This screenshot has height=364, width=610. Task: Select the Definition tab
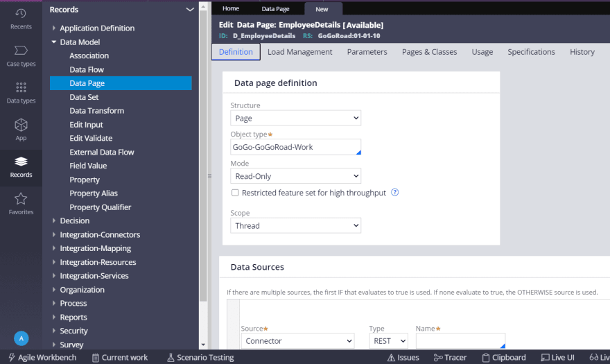click(236, 52)
